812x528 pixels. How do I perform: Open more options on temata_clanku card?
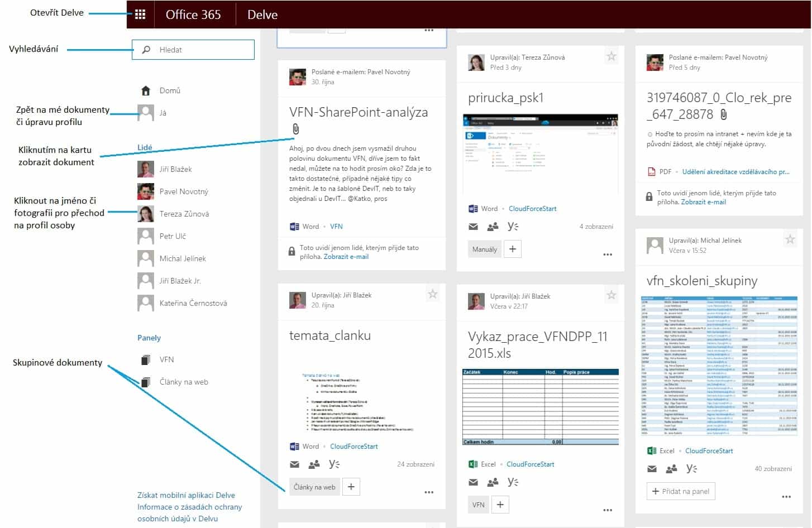pyautogui.click(x=429, y=492)
